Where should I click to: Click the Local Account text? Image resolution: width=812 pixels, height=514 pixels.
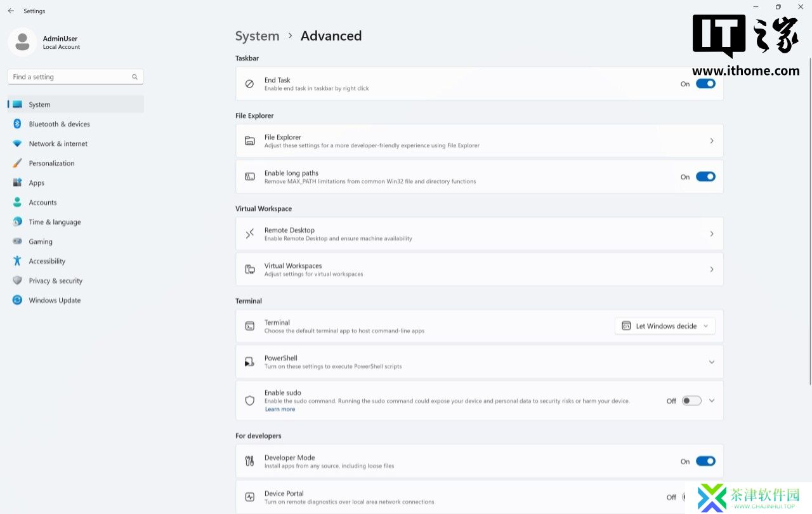tap(62, 47)
